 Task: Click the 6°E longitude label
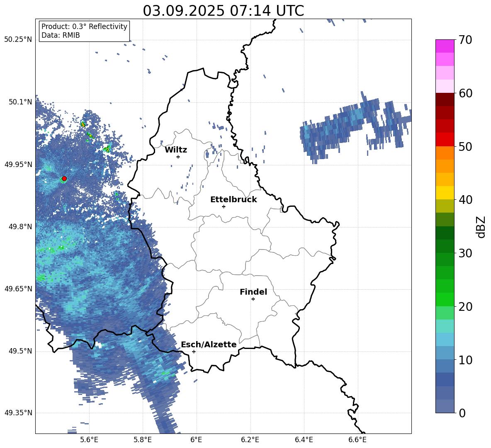(x=196, y=440)
